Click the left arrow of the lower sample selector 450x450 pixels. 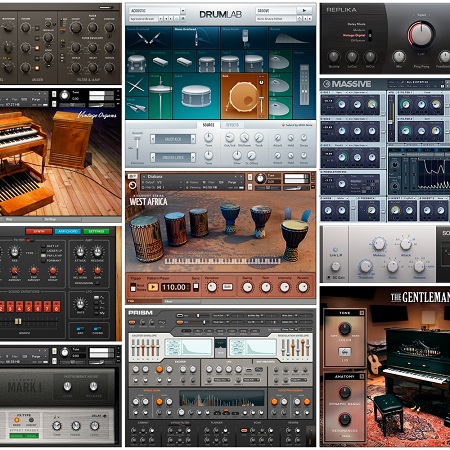pos(152,157)
